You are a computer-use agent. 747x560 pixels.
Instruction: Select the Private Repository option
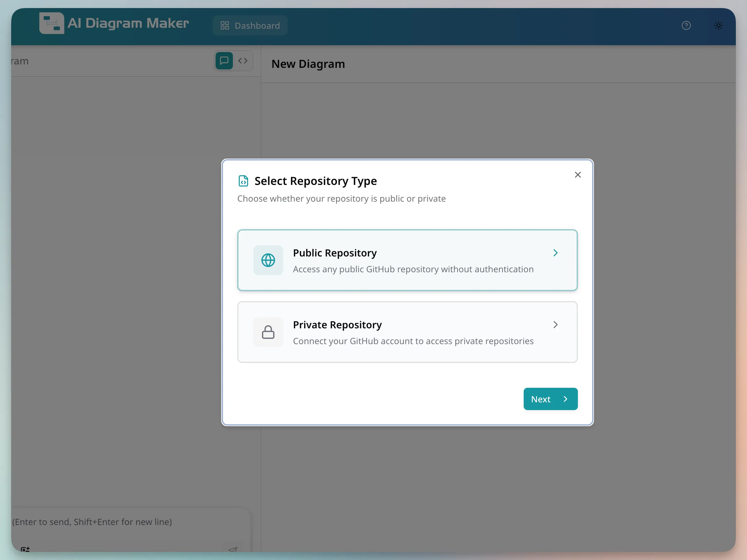[407, 332]
